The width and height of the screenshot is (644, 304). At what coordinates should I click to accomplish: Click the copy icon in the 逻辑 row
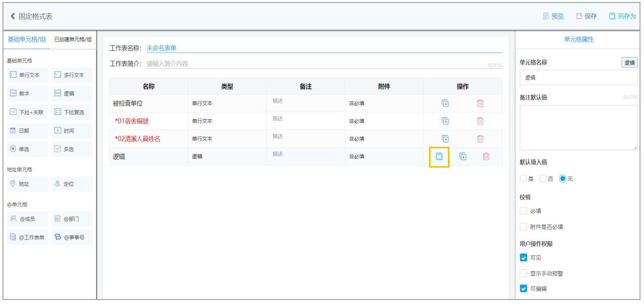tap(463, 156)
